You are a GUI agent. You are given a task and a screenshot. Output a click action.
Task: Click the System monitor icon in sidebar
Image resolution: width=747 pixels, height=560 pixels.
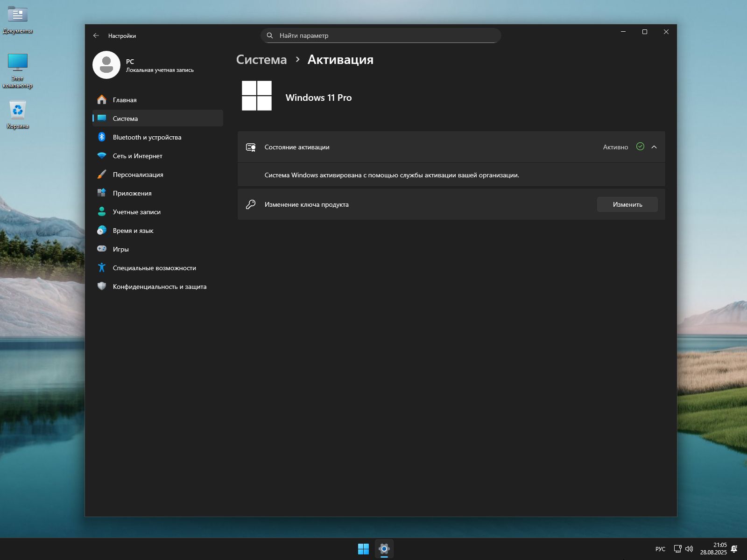tap(102, 118)
